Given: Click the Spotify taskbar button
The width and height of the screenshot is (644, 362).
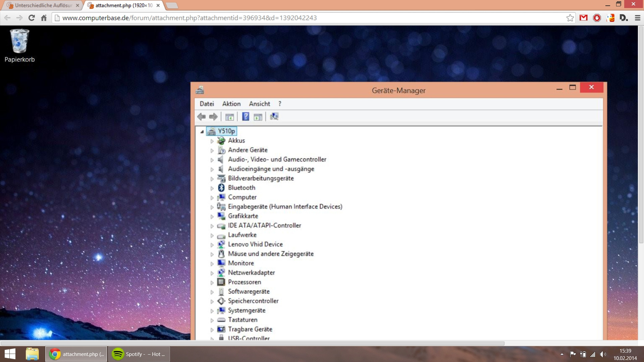Looking at the screenshot, I should (139, 354).
